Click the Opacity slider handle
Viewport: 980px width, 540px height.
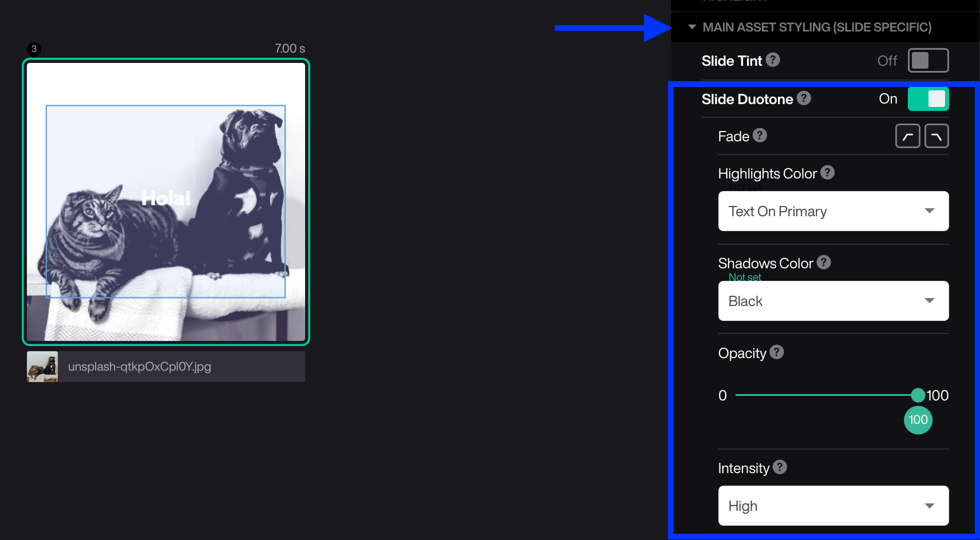pos(918,395)
